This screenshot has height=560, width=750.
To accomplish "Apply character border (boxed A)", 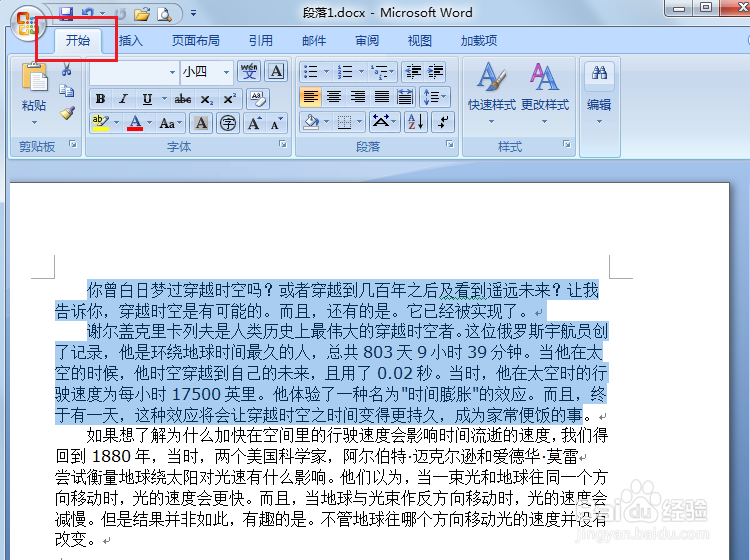I will [x=276, y=72].
